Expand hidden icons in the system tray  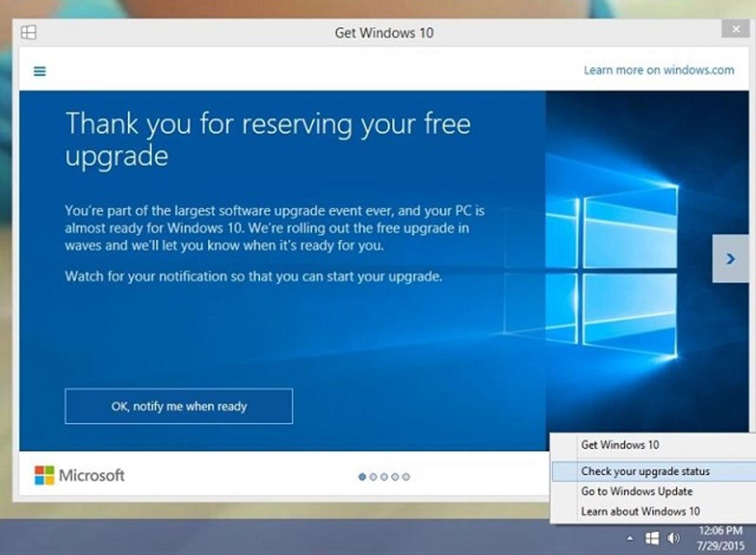coord(630,538)
